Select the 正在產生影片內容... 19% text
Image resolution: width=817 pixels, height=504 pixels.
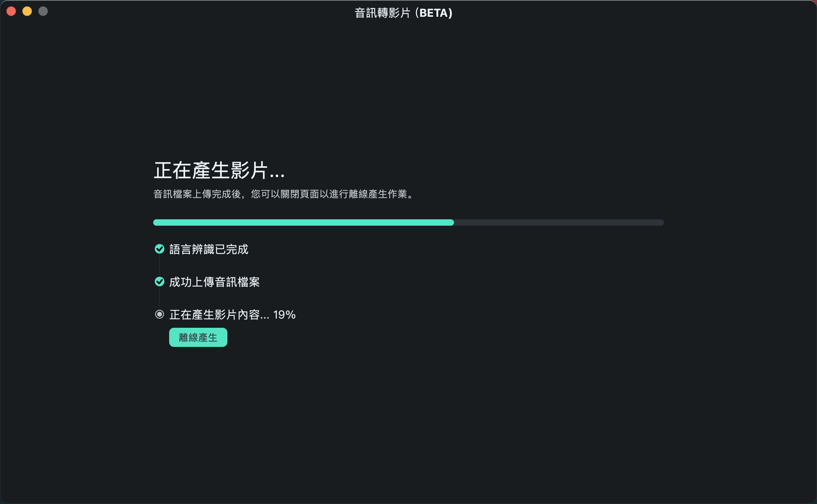[x=233, y=315]
